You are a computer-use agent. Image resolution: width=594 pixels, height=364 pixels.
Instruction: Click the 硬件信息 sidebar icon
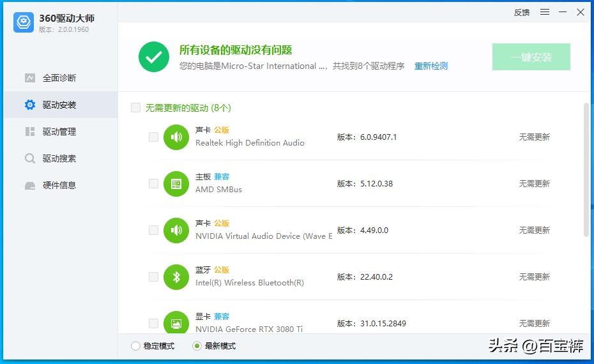[x=30, y=186]
